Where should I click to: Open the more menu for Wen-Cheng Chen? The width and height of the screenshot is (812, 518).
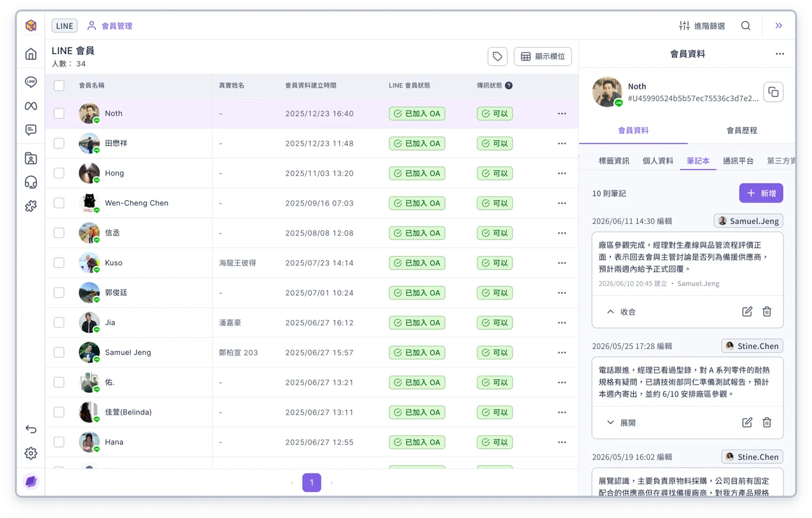(562, 203)
